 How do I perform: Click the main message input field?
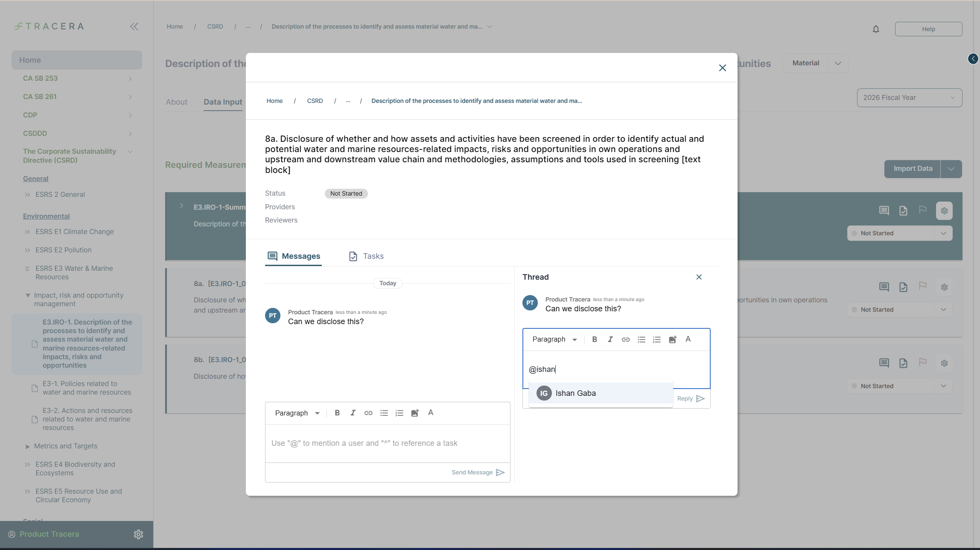coord(387,443)
